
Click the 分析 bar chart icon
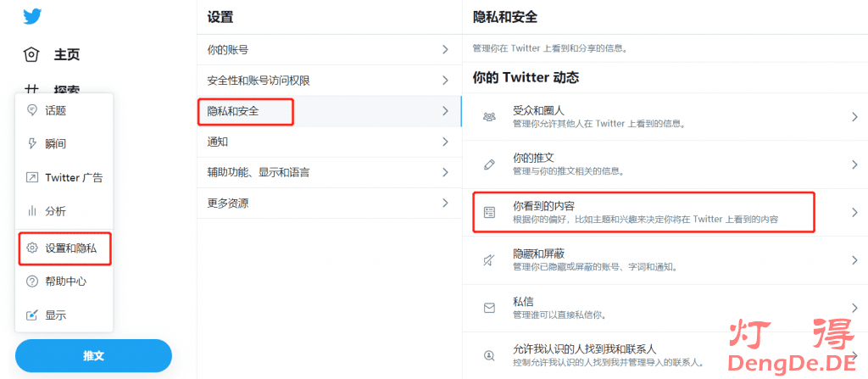[32, 211]
